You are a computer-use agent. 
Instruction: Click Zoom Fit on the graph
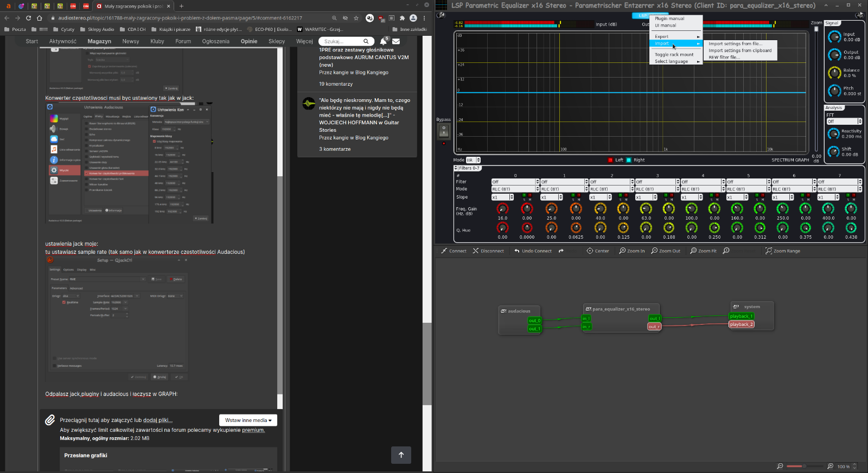(x=703, y=251)
